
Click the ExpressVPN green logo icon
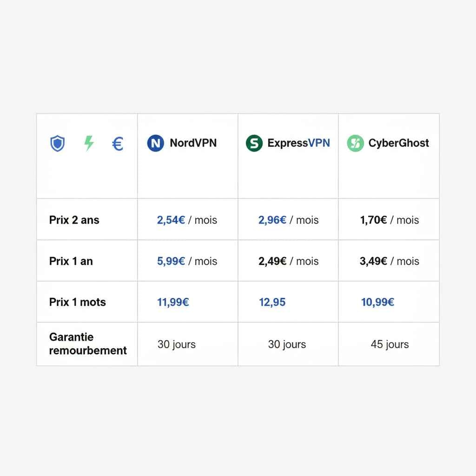pos(254,143)
